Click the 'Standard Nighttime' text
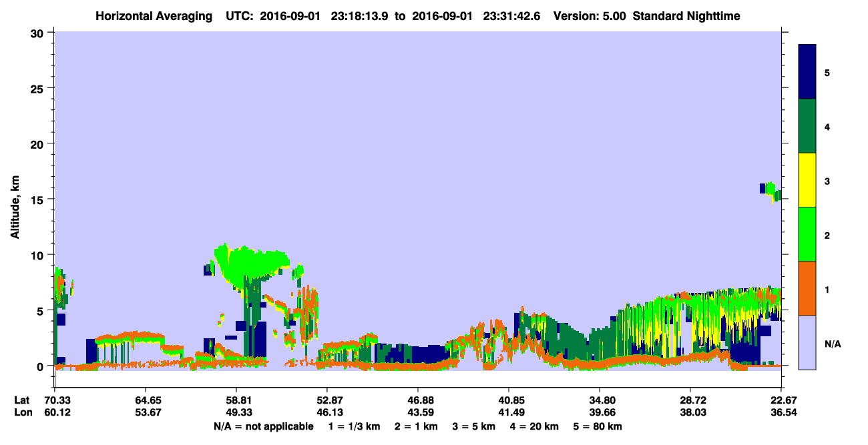This screenshot has width=868, height=445. coord(686,16)
